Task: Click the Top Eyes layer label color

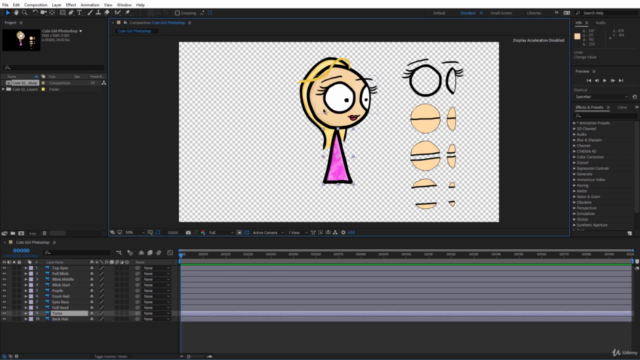Action: coord(31,268)
